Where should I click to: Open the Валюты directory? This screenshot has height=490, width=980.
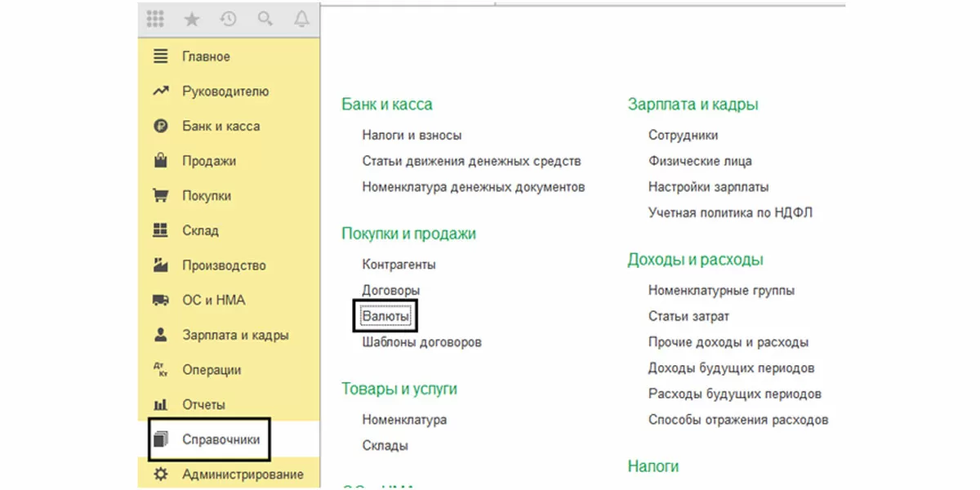[x=385, y=316]
